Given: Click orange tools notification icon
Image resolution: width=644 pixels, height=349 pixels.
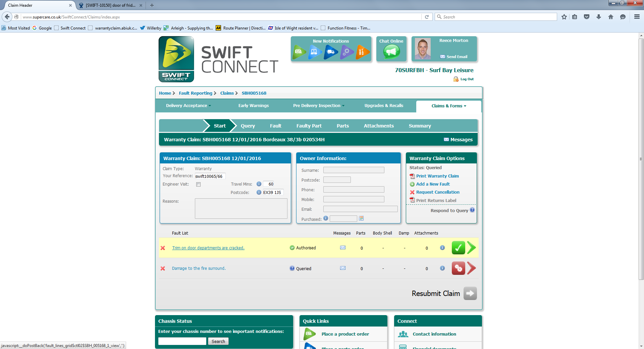Looking at the screenshot, I should (363, 52).
